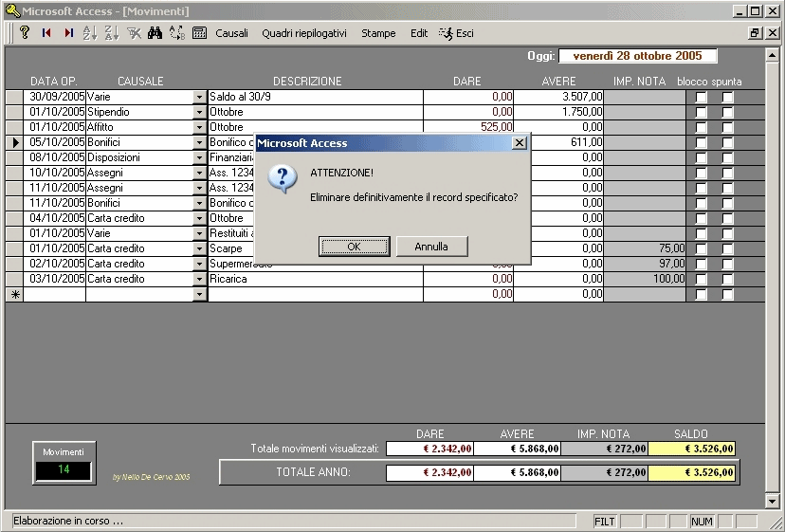The height and width of the screenshot is (532, 785).
Task: Open the Edit menu
Action: (419, 33)
